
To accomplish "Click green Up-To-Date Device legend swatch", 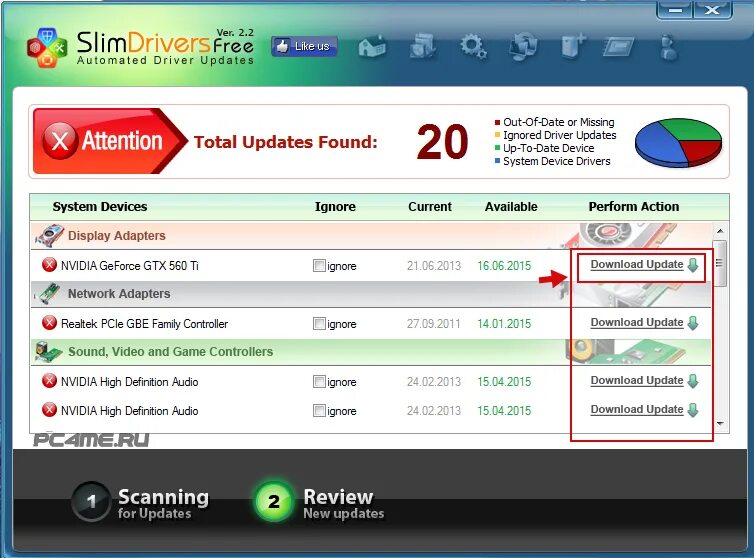I will click(498, 148).
